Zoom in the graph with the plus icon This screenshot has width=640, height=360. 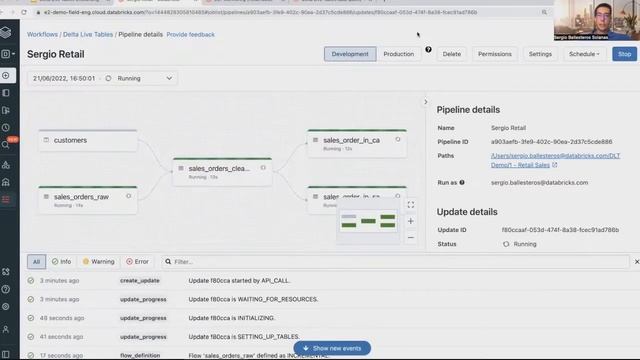click(411, 221)
